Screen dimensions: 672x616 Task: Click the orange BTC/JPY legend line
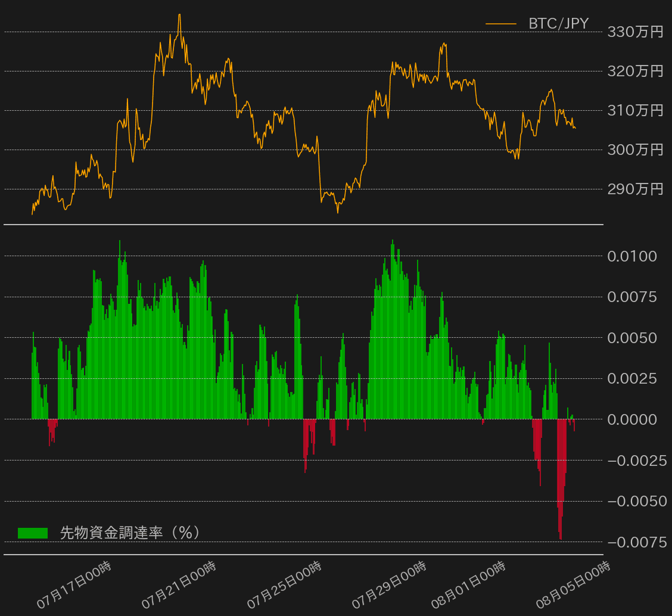pos(500,24)
